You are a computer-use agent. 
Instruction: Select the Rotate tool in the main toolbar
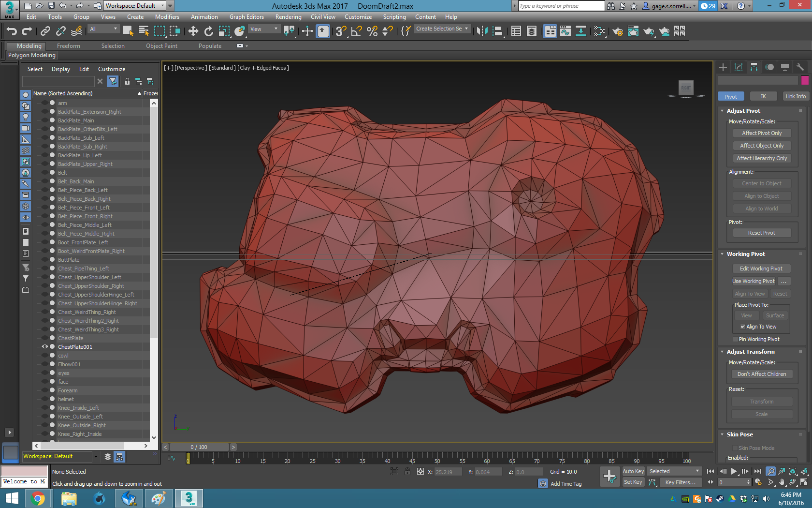(x=209, y=31)
